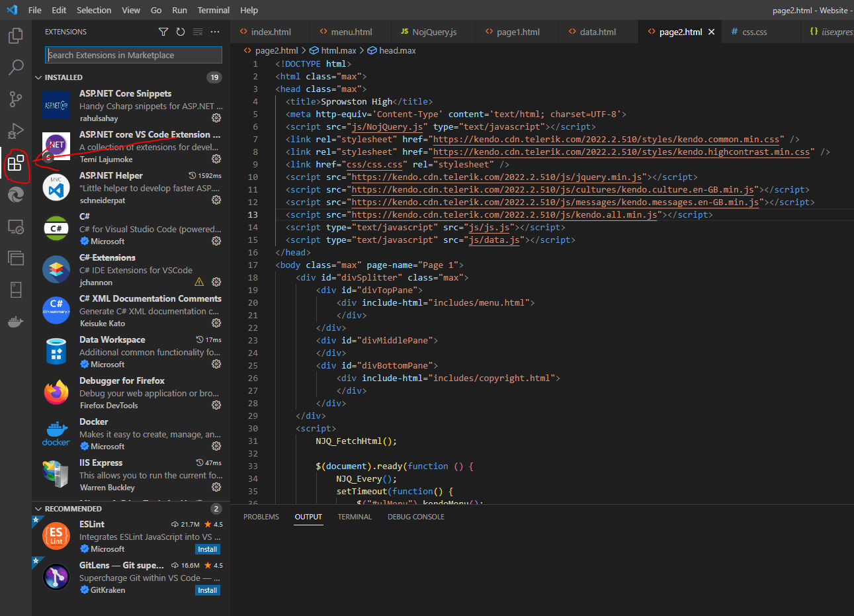
Task: Show the TERMINAL panel tab
Action: 355,517
